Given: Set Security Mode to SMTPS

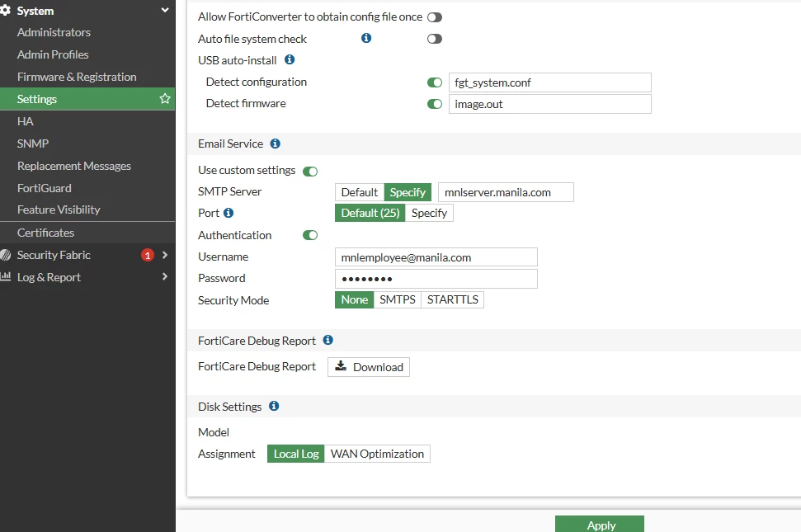Looking at the screenshot, I should (398, 299).
